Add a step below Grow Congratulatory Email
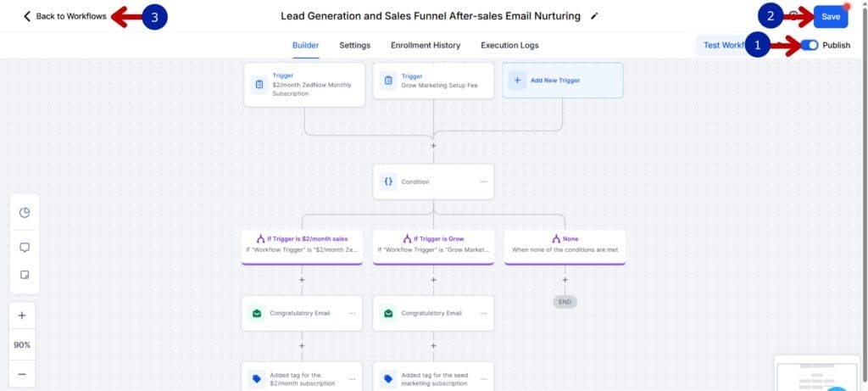Viewport: 868px width, 391px height. coord(433,345)
